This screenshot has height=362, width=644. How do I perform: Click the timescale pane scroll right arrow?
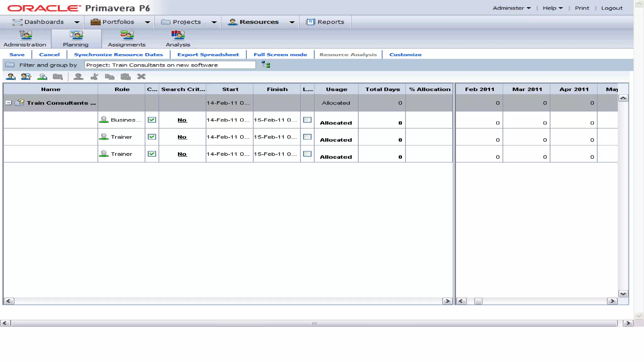(x=612, y=301)
